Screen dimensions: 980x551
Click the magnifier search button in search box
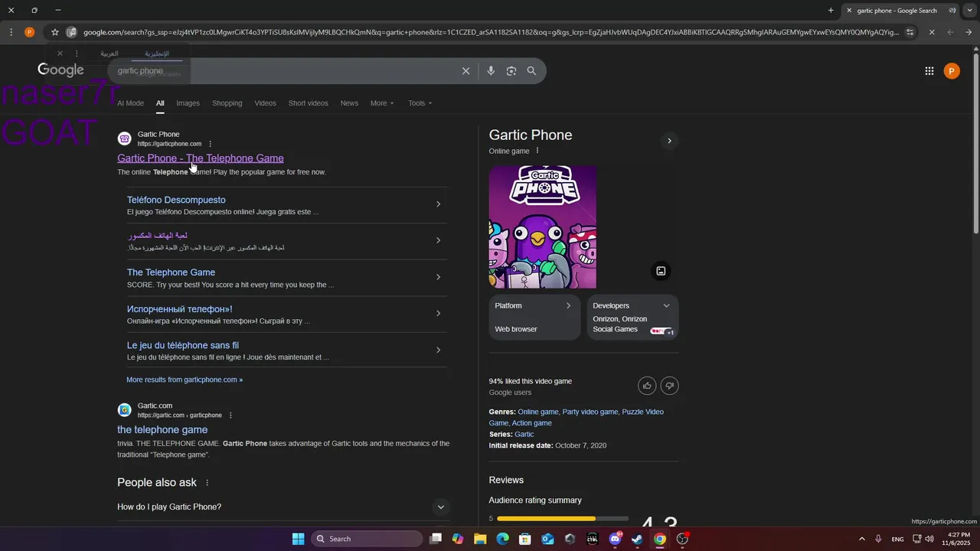[x=531, y=70]
